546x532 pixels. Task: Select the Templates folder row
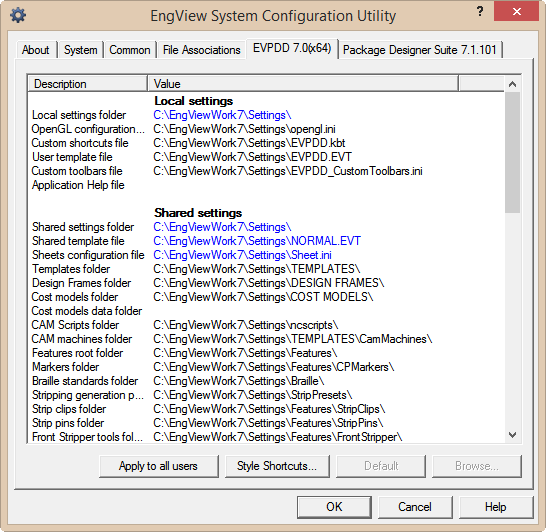(266, 269)
